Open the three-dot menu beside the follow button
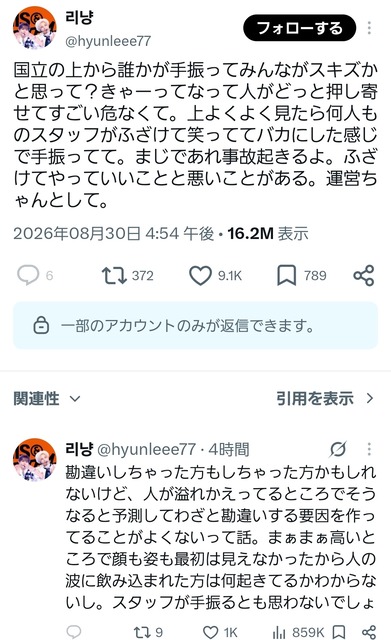The height and width of the screenshot is (640, 391). pos(369,28)
